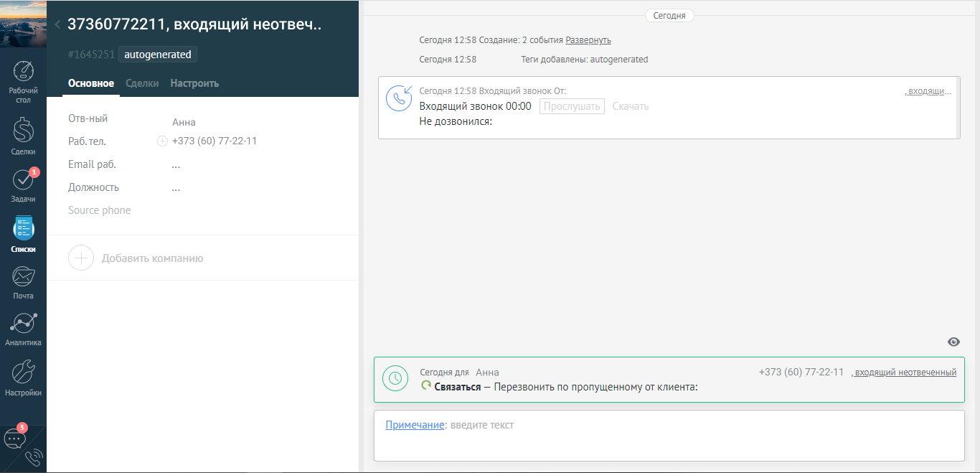The width and height of the screenshot is (980, 473).
Task: Open chat notifications bubble icon
Action: (x=15, y=439)
